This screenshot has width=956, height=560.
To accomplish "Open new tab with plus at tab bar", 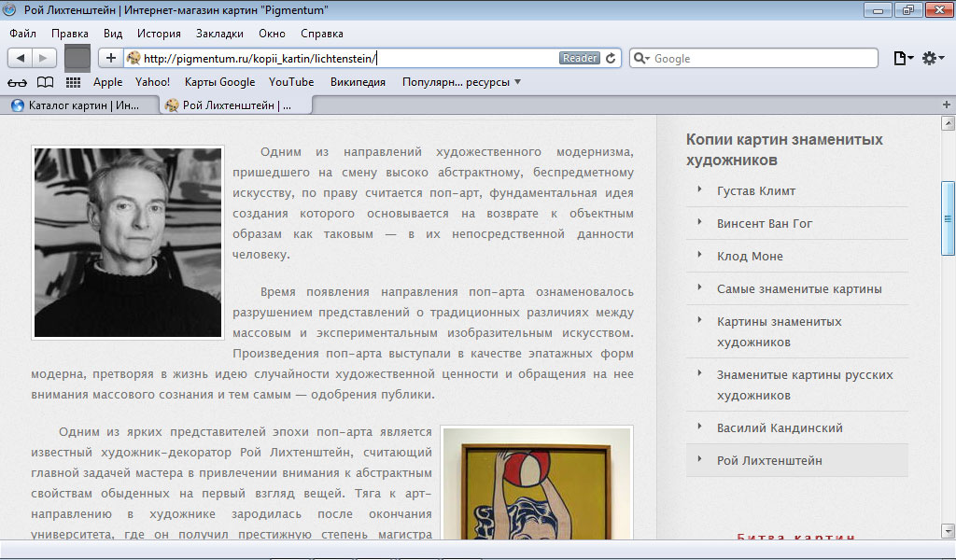I will [946, 105].
